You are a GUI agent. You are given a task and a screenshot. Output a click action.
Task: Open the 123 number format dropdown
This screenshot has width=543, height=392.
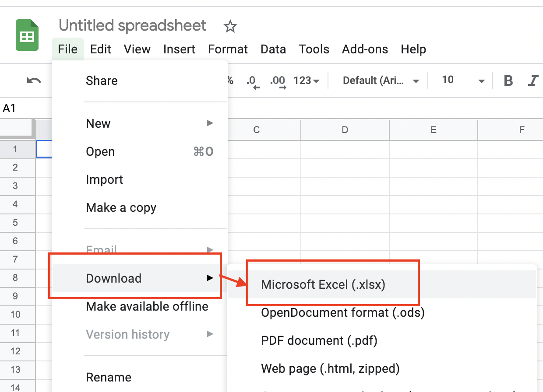coord(306,80)
